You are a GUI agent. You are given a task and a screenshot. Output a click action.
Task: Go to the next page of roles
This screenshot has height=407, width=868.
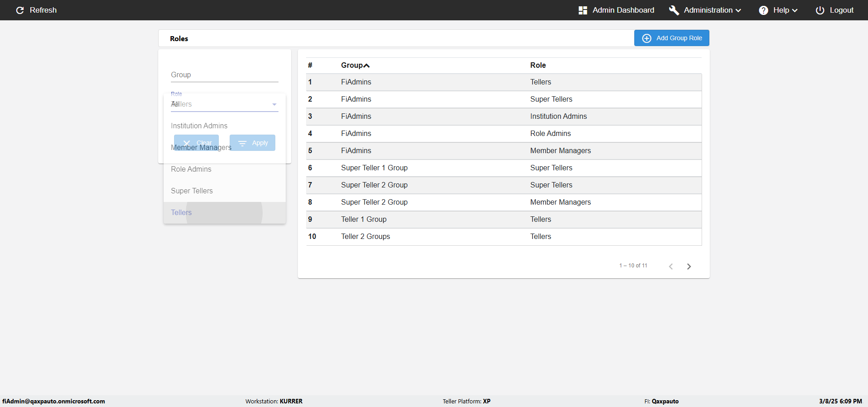(x=689, y=267)
